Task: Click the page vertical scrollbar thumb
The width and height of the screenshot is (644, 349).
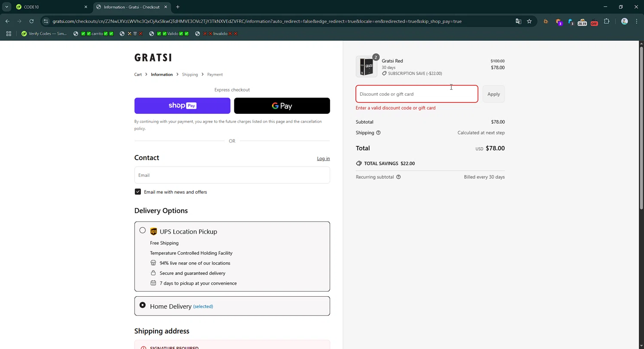Action: pyautogui.click(x=641, y=128)
